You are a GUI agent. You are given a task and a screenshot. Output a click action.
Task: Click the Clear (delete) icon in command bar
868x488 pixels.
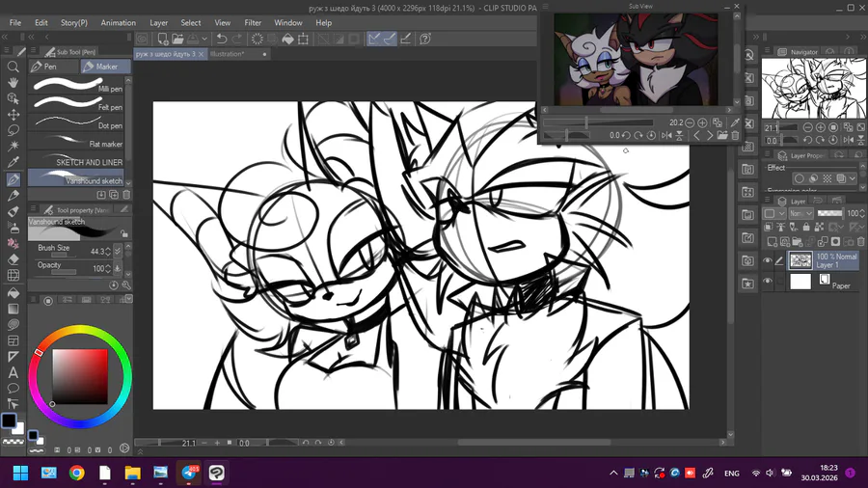tap(257, 39)
